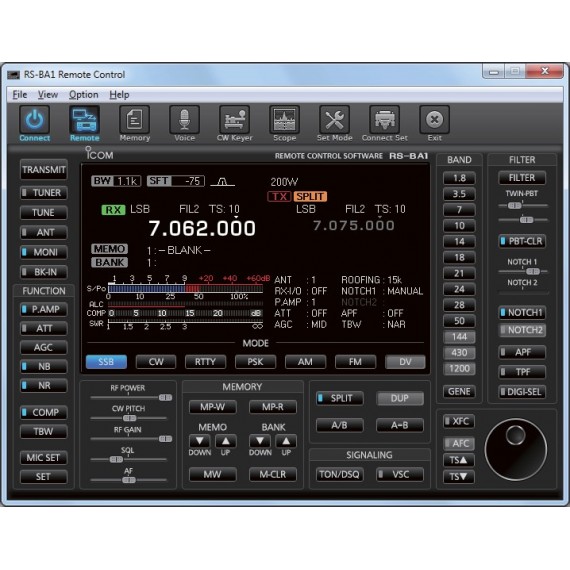Open the Voice microphone icon
The width and height of the screenshot is (570, 570).
click(185, 120)
